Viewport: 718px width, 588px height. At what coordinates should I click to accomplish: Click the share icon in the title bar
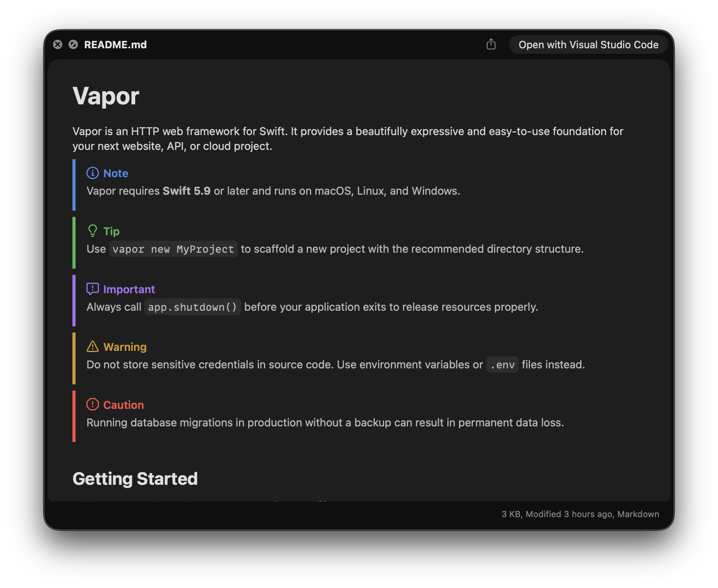coord(491,44)
